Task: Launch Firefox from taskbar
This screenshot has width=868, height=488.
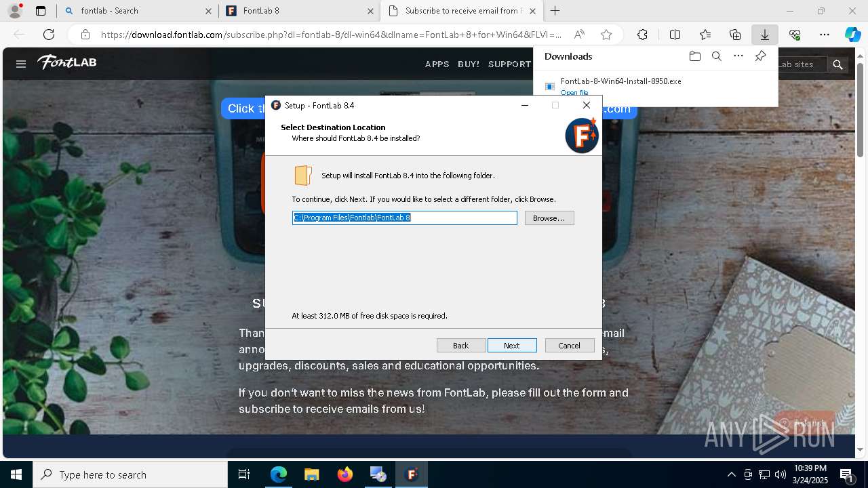Action: tap(345, 474)
